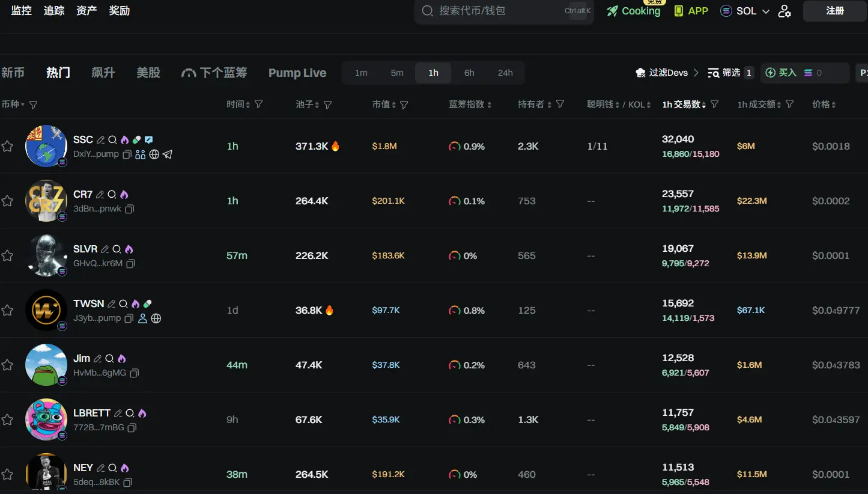Select the 24h timeframe tab
Viewport: 868px width, 494px height.
pyautogui.click(x=505, y=73)
